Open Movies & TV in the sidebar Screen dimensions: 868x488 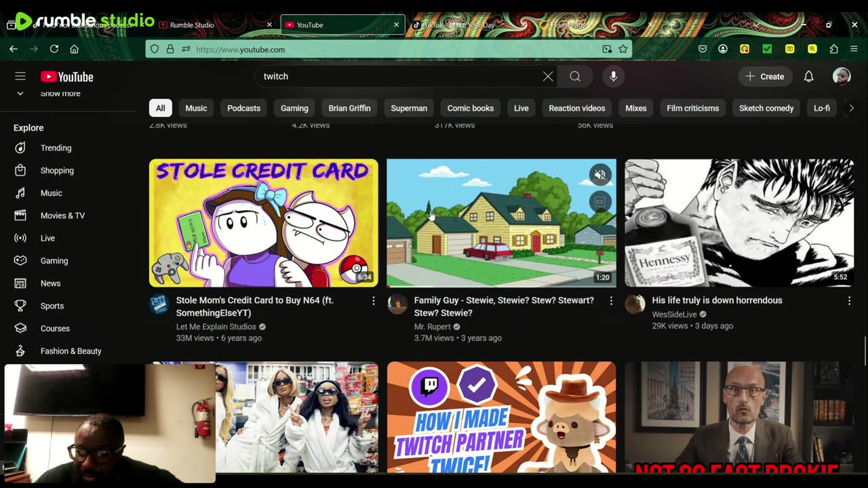(x=68, y=216)
